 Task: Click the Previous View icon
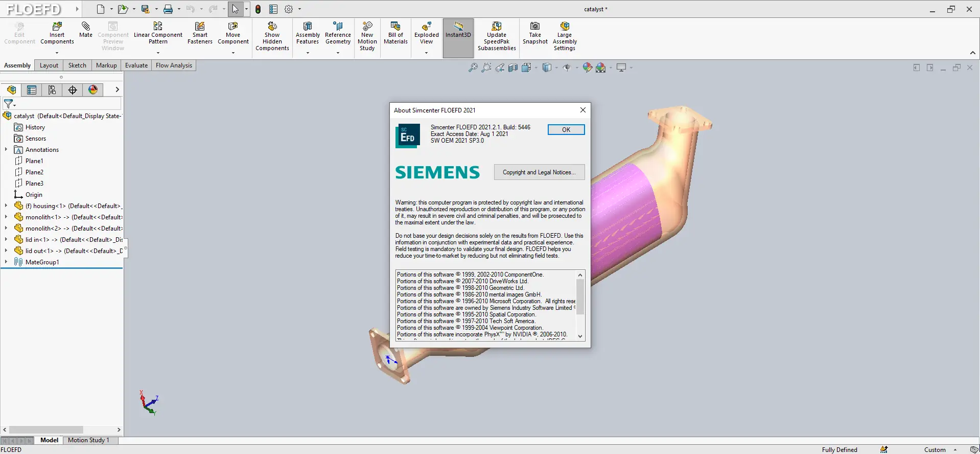click(x=500, y=67)
